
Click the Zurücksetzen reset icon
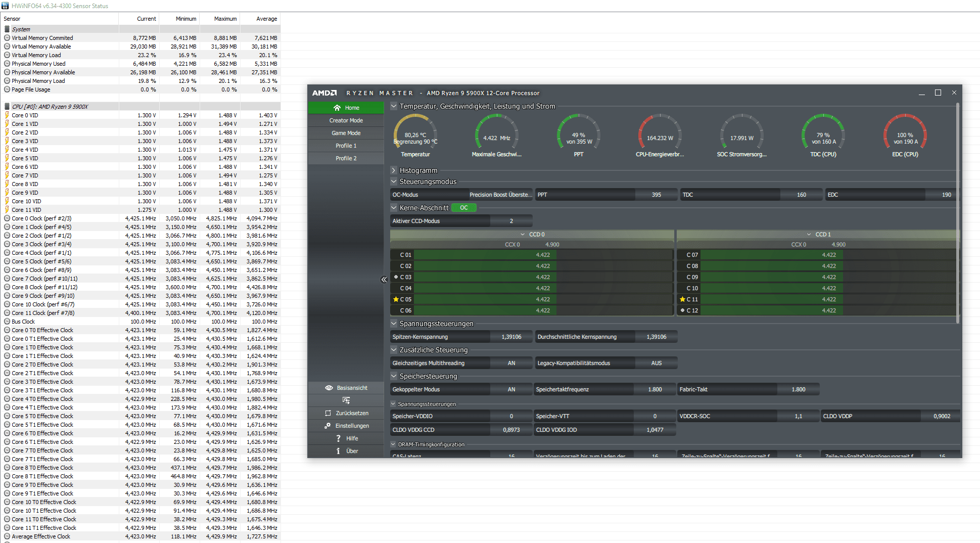point(328,413)
